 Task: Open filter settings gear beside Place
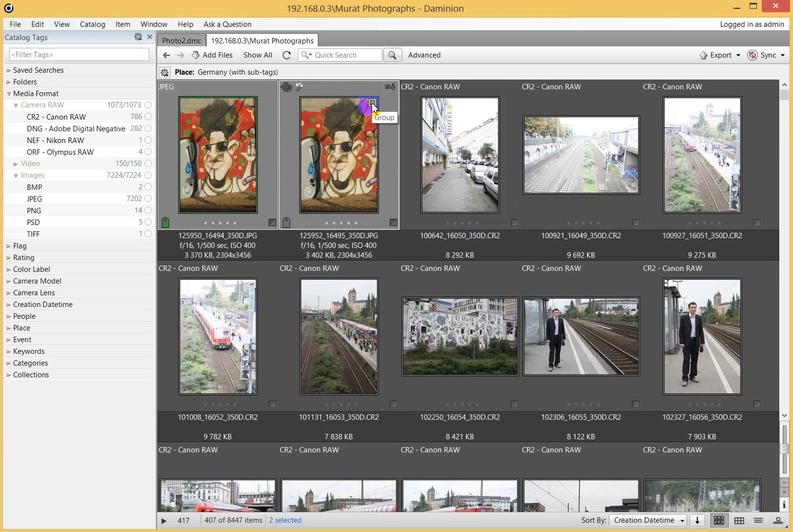tap(164, 73)
